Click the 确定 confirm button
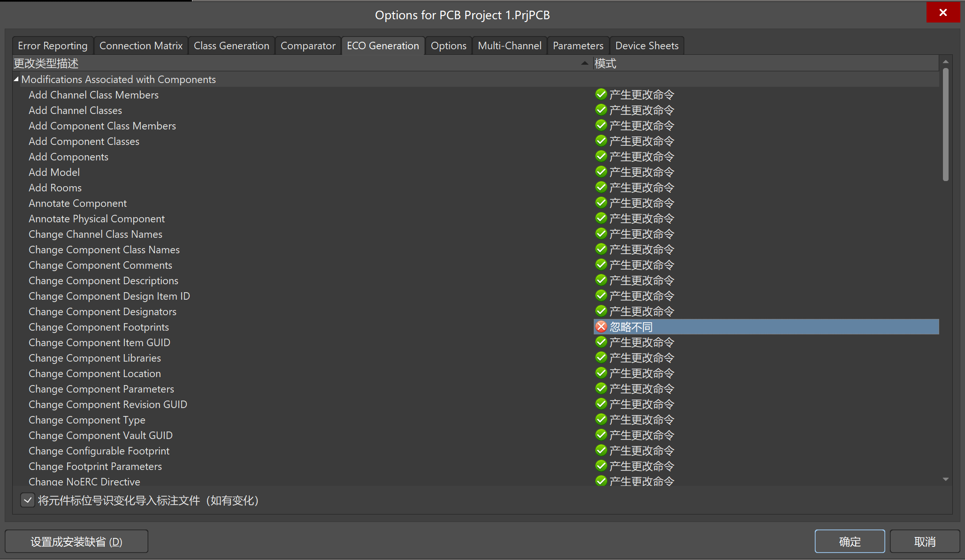Screen dimensions: 965x560 click(x=850, y=542)
